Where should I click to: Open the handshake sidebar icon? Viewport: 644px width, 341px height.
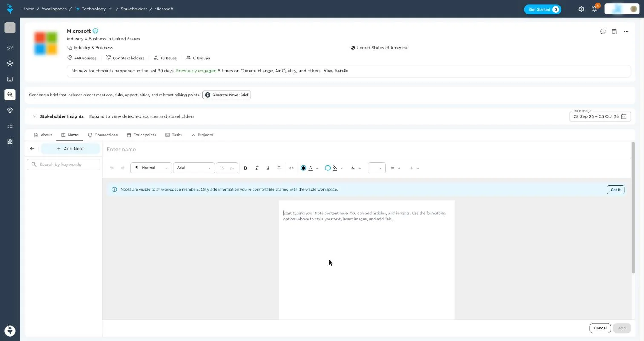click(x=10, y=110)
